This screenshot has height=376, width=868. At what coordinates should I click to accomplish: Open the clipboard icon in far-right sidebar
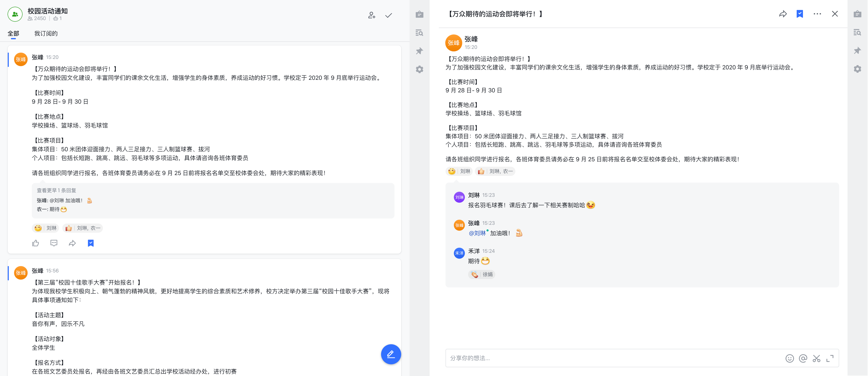click(x=858, y=14)
